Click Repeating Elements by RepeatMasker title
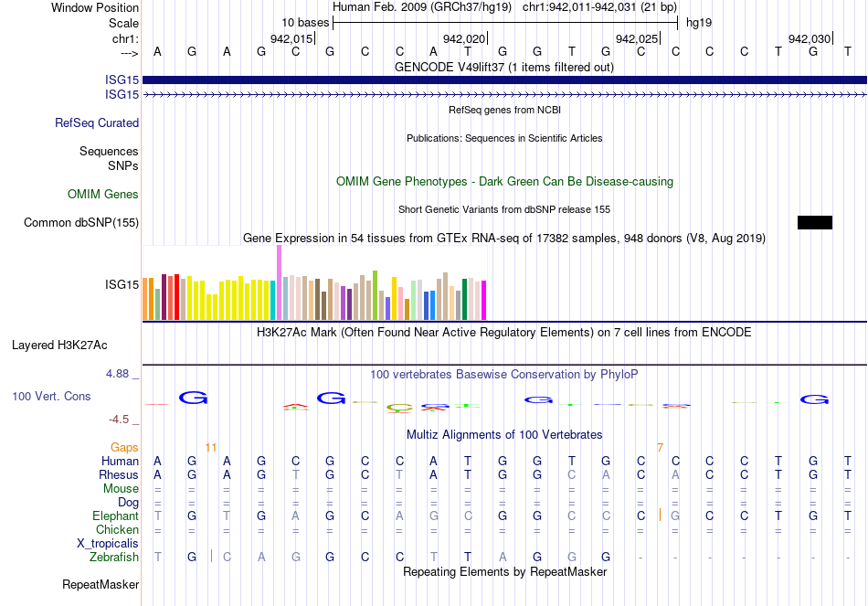 pos(504,571)
